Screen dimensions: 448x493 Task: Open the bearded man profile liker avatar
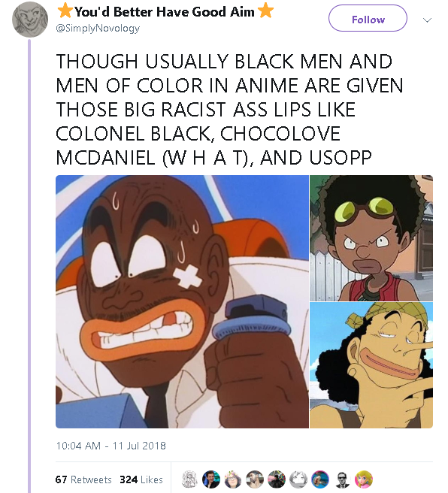[x=254, y=479]
